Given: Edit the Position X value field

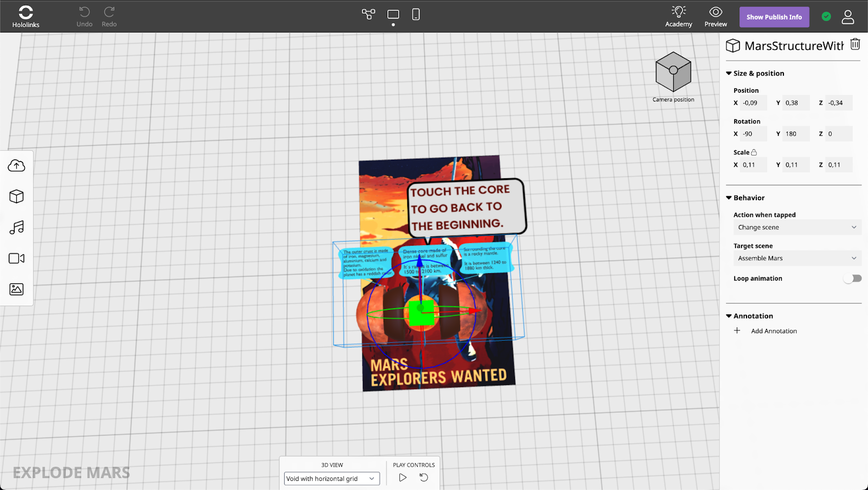Looking at the screenshot, I should (754, 103).
